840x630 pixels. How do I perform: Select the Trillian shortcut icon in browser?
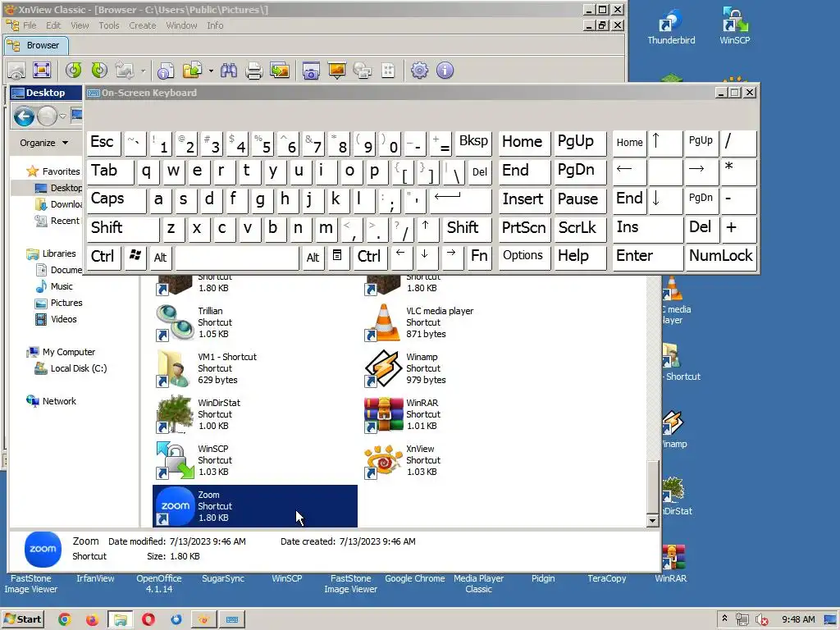(x=175, y=322)
